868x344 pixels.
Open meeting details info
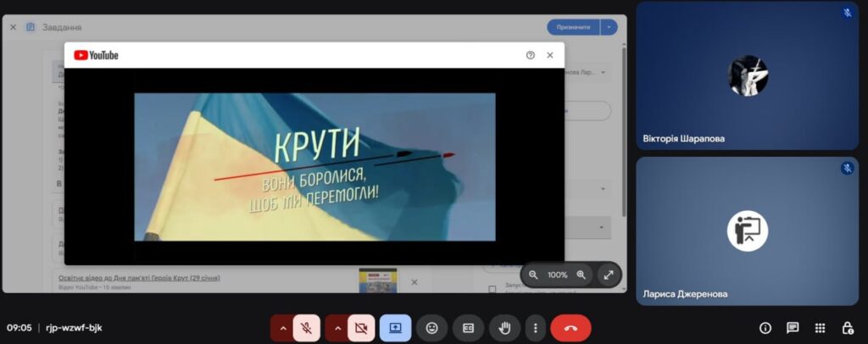[x=765, y=328]
